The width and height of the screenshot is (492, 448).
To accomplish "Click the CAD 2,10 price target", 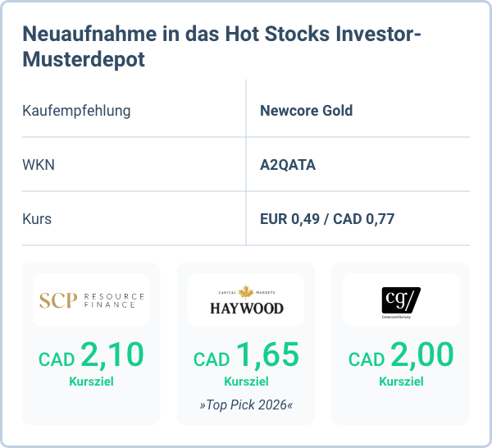I will [x=91, y=356].
